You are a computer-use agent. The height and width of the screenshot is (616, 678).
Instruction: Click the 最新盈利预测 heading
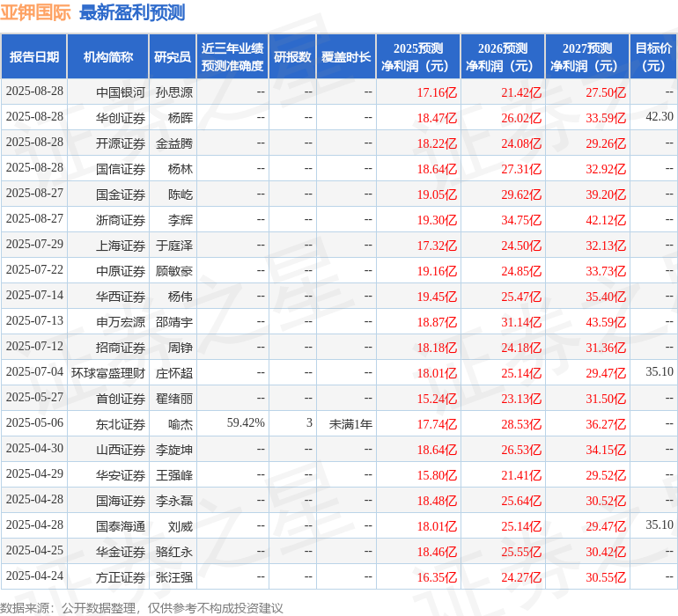point(132,12)
